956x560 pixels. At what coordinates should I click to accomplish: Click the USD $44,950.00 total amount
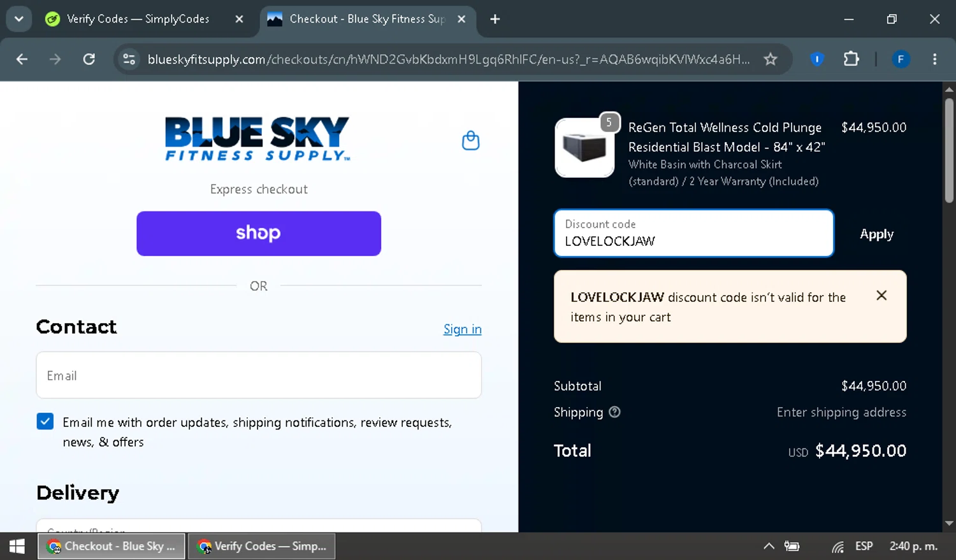coord(847,451)
